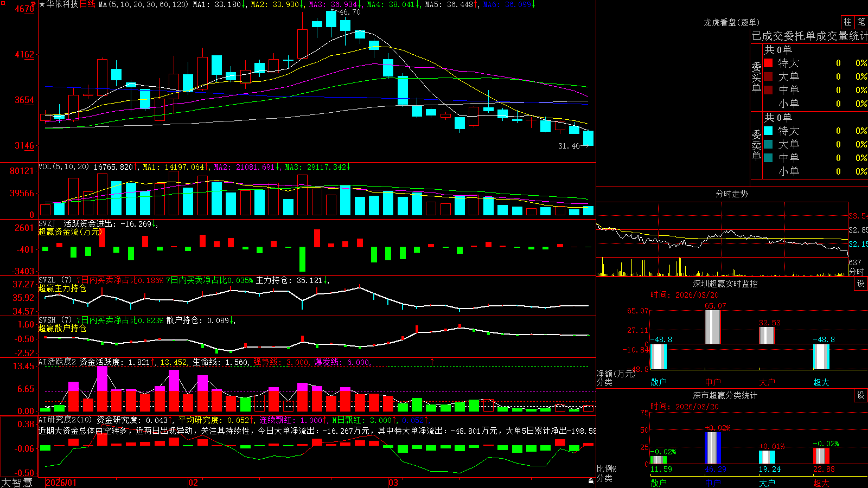Click the 46.70 high price marker
This screenshot has height=488, width=868.
(350, 12)
